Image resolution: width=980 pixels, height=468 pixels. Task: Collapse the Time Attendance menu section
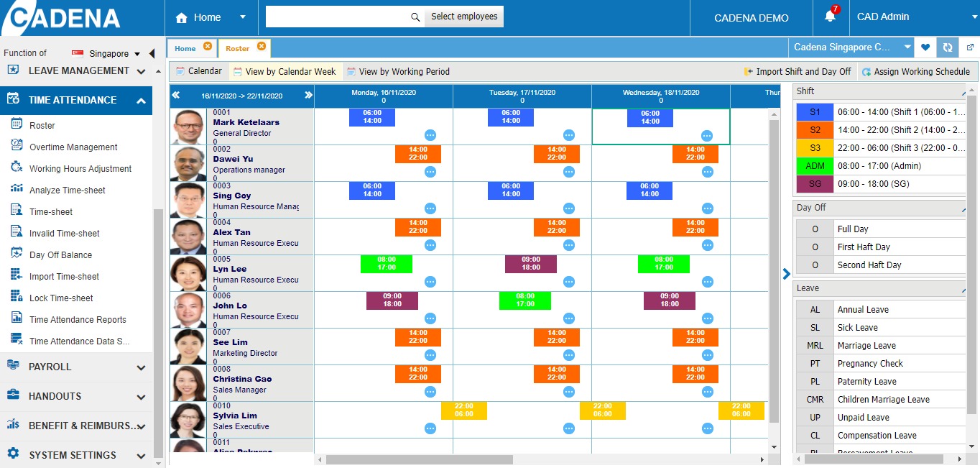click(x=141, y=101)
